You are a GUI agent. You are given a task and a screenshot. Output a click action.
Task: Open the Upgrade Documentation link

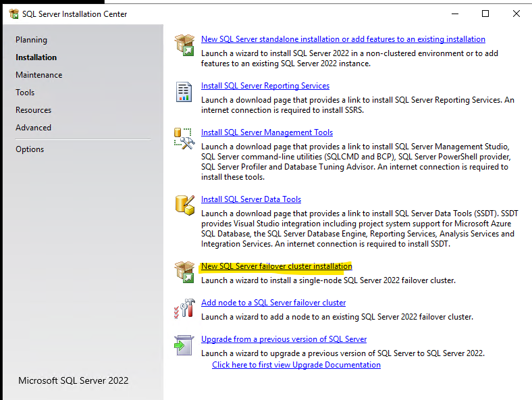pos(296,365)
